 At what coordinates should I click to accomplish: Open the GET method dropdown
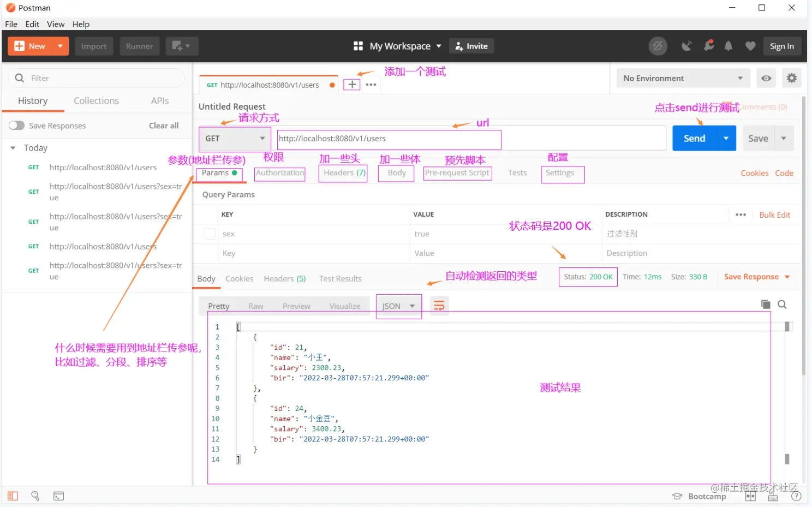pos(235,139)
